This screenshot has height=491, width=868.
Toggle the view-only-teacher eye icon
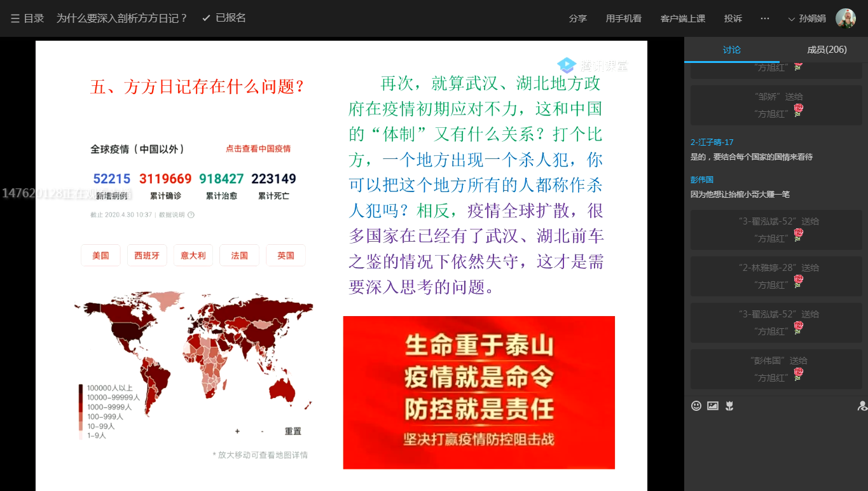(862, 406)
